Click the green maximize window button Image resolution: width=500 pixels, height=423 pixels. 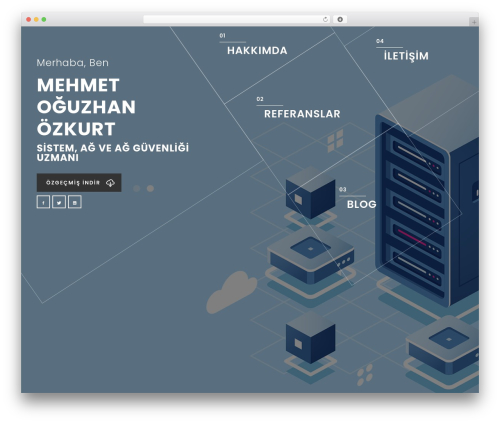pos(44,20)
